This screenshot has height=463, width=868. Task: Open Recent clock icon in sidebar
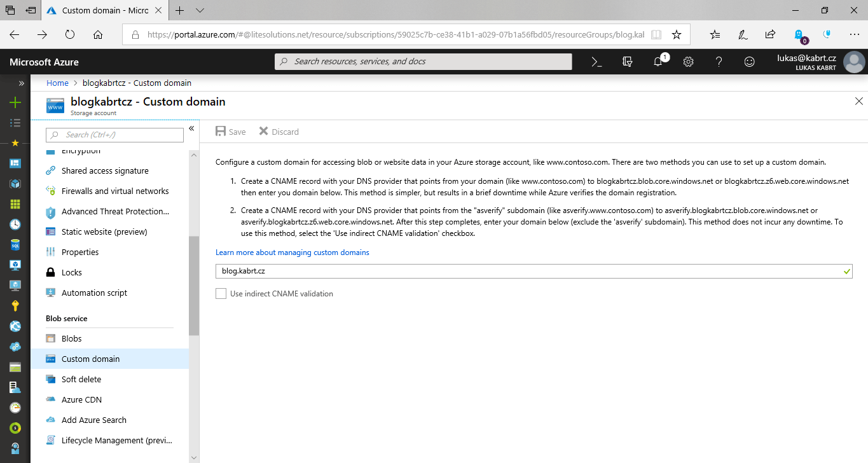click(15, 225)
